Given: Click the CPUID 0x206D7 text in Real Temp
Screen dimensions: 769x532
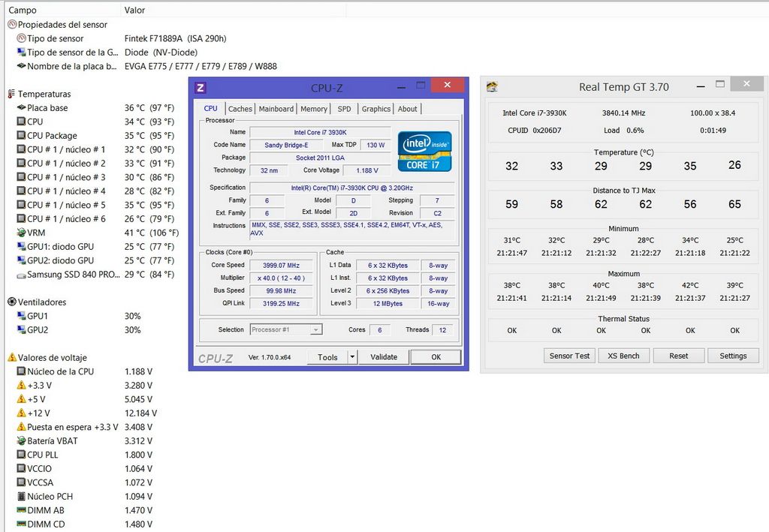Looking at the screenshot, I should (x=534, y=131).
